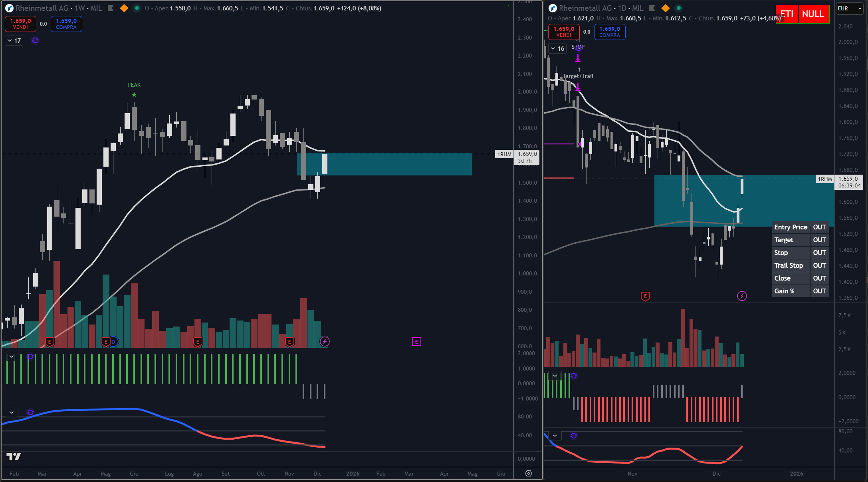This screenshot has height=482, width=868.
Task: Select the teal zone rectangle on the weekly chart
Action: (399, 164)
